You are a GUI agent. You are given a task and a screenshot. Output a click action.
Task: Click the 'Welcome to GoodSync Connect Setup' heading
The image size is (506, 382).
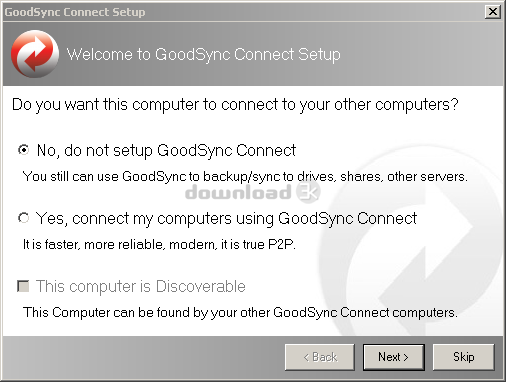point(203,54)
